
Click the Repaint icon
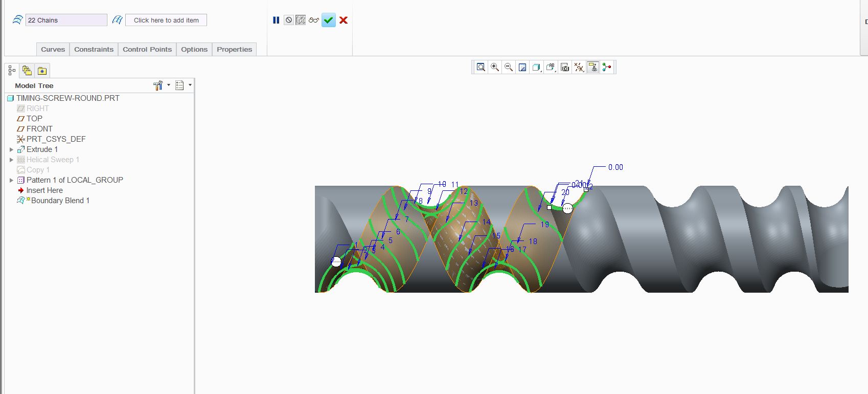[522, 67]
